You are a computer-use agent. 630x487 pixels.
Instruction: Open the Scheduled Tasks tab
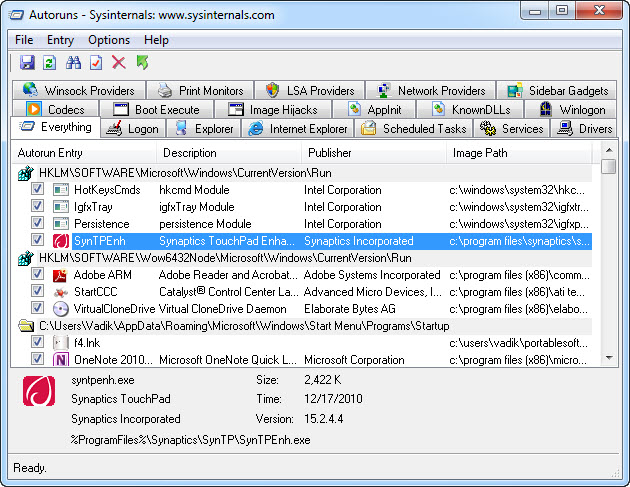coord(414,129)
